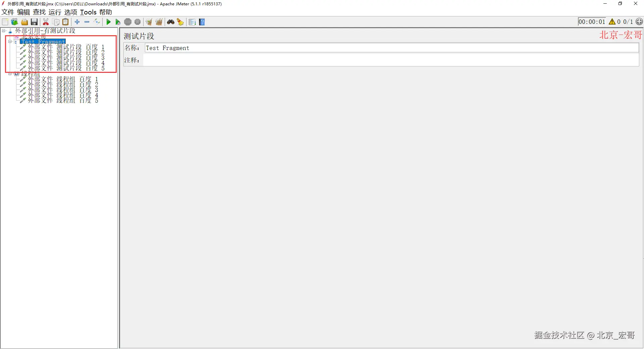Select 外部文件 测试片段 百度 3 sampler
644x349 pixels.
[x=66, y=58]
